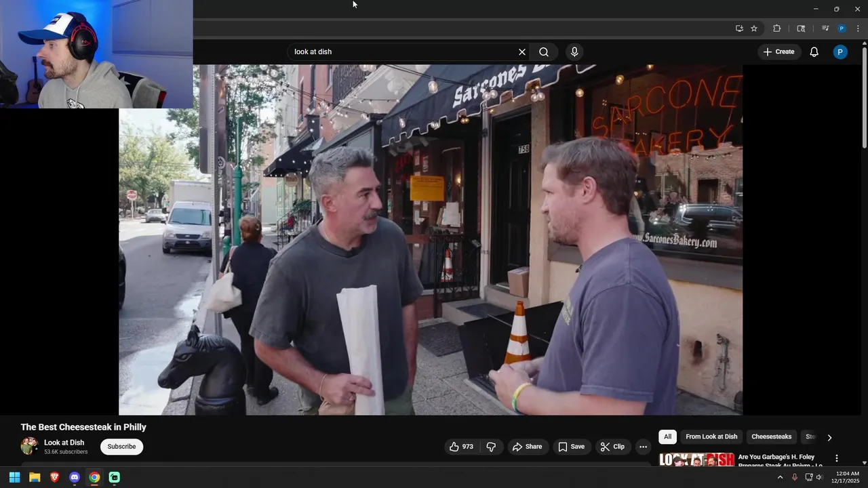Open the Windows Start menu
The width and height of the screenshot is (868, 488).
14,477
